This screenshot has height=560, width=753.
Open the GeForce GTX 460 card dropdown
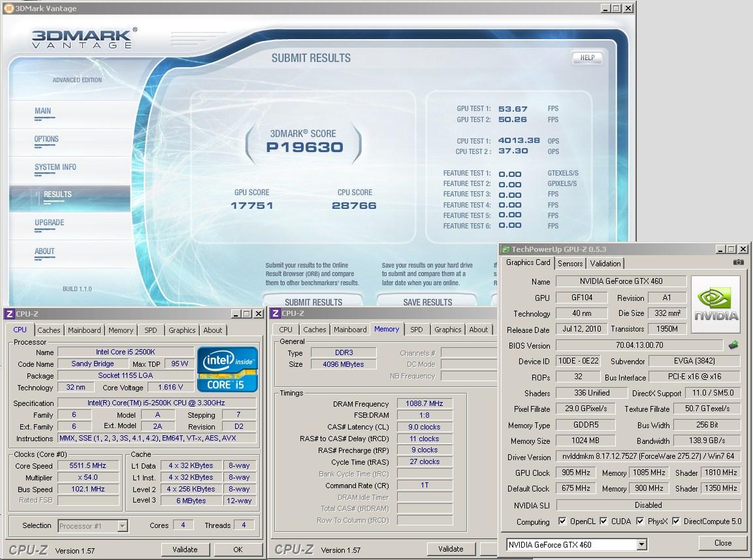tap(641, 544)
